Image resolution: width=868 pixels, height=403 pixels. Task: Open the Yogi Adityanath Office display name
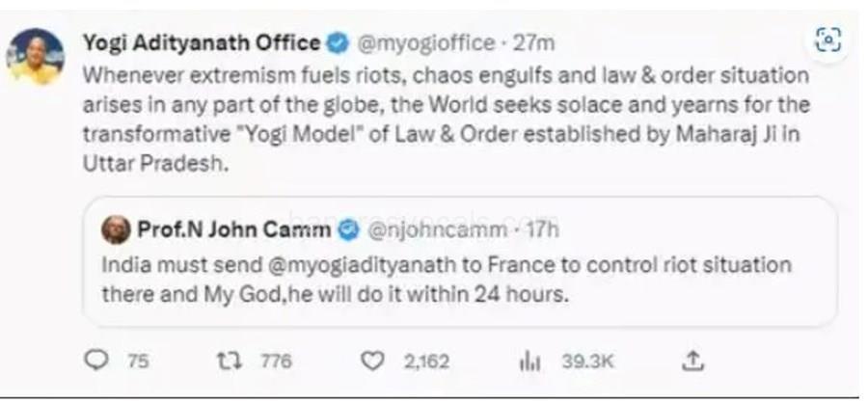tap(202, 42)
